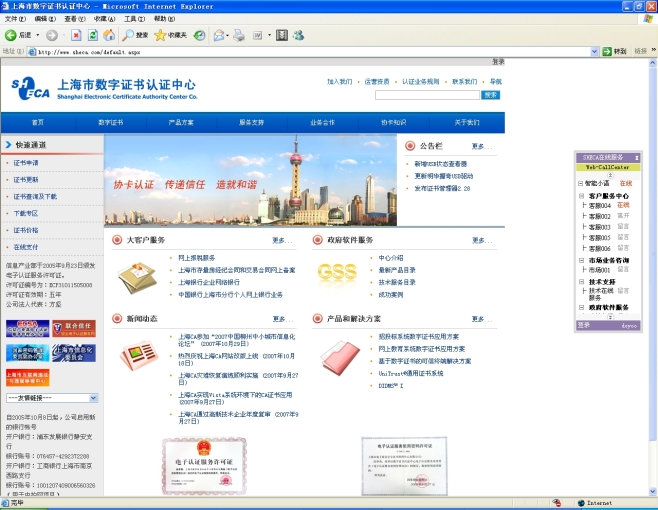Open the History clock icon

[x=199, y=35]
